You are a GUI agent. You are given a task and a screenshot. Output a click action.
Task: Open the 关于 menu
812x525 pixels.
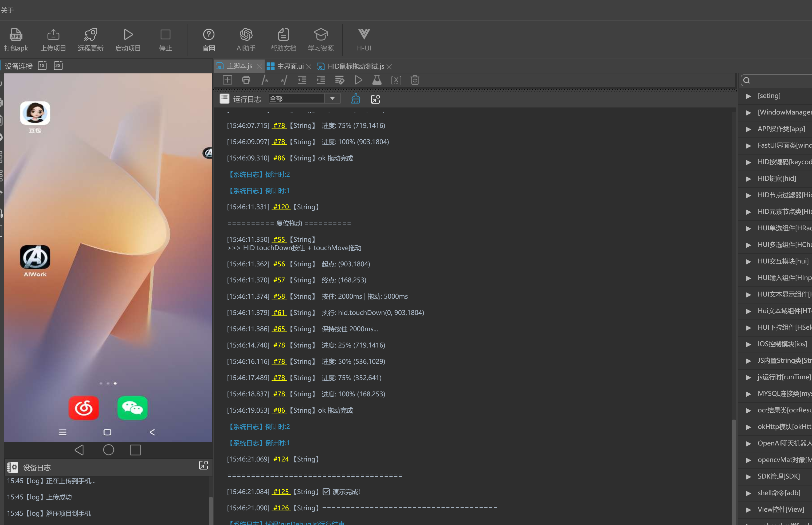[x=7, y=10]
